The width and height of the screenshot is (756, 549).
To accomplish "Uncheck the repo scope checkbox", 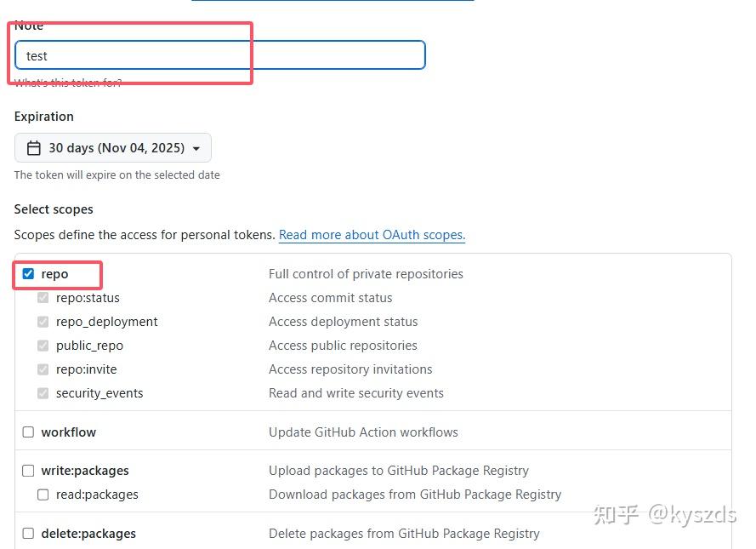I will point(29,274).
